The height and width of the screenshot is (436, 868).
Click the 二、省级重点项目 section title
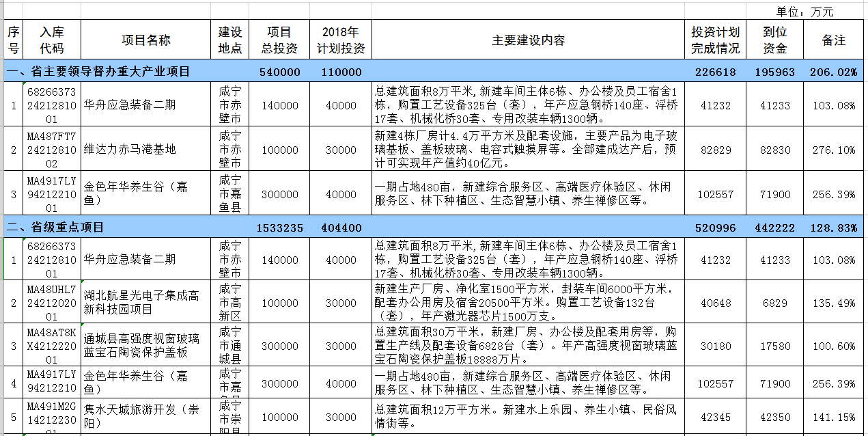coord(55,227)
